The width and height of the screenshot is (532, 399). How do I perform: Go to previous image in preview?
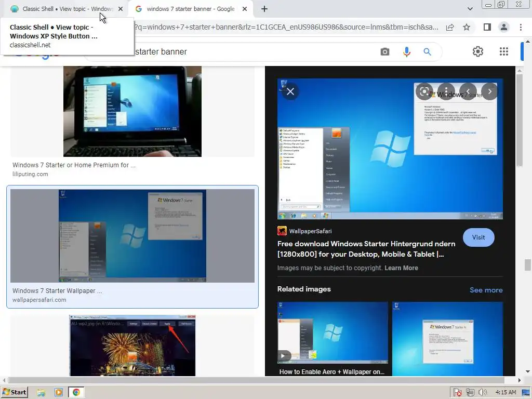[x=468, y=91]
